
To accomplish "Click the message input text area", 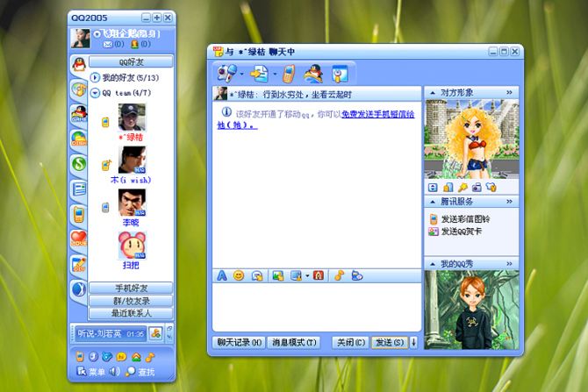I will (317, 307).
